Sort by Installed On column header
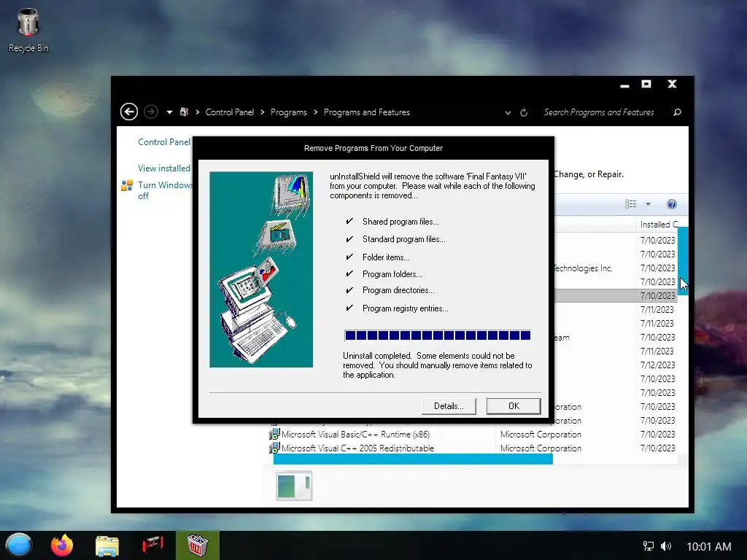747x560 pixels. click(659, 225)
